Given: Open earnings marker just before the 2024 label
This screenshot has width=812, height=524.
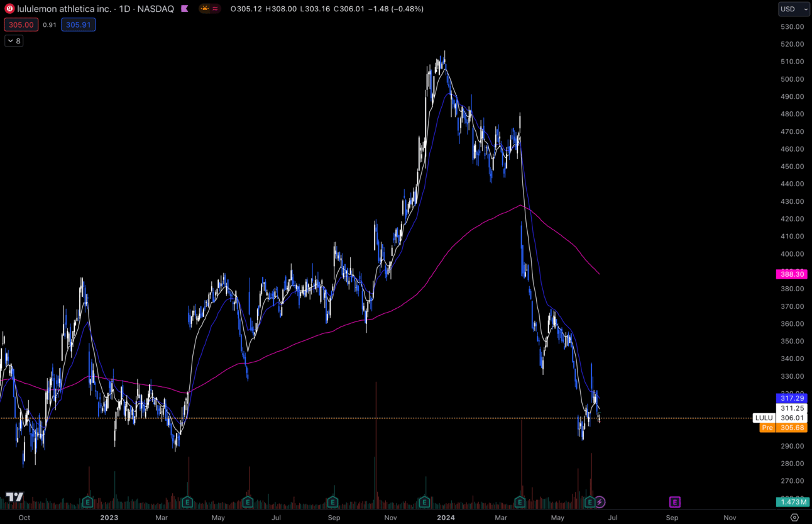Looking at the screenshot, I should coord(424,502).
